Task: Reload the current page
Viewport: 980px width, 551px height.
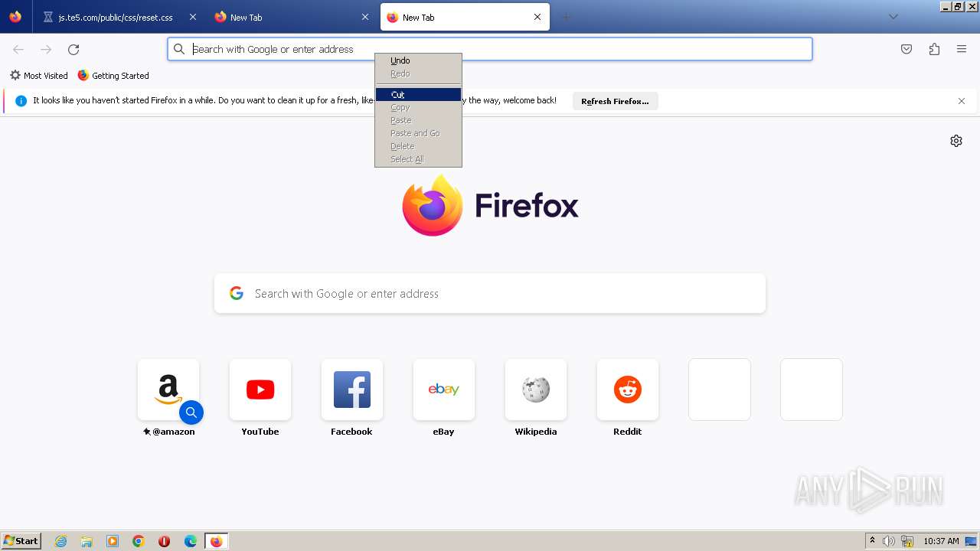Action: point(73,49)
